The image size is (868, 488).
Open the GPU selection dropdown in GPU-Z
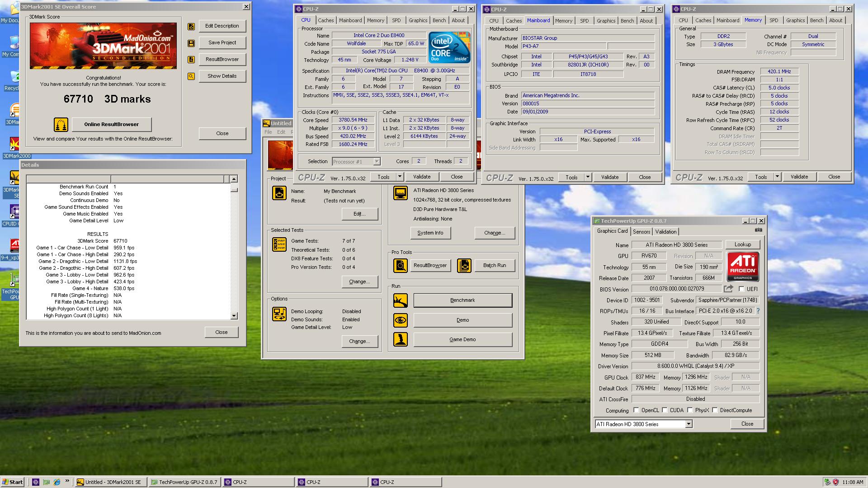click(x=689, y=424)
